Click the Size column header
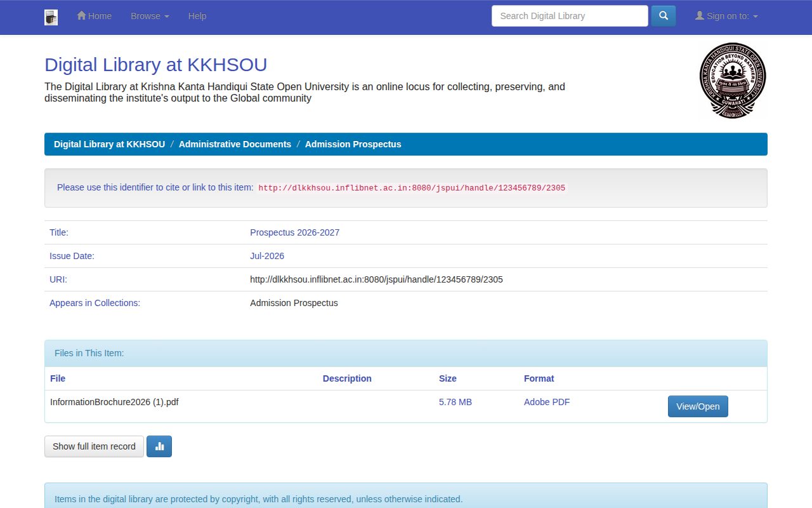 pos(448,378)
